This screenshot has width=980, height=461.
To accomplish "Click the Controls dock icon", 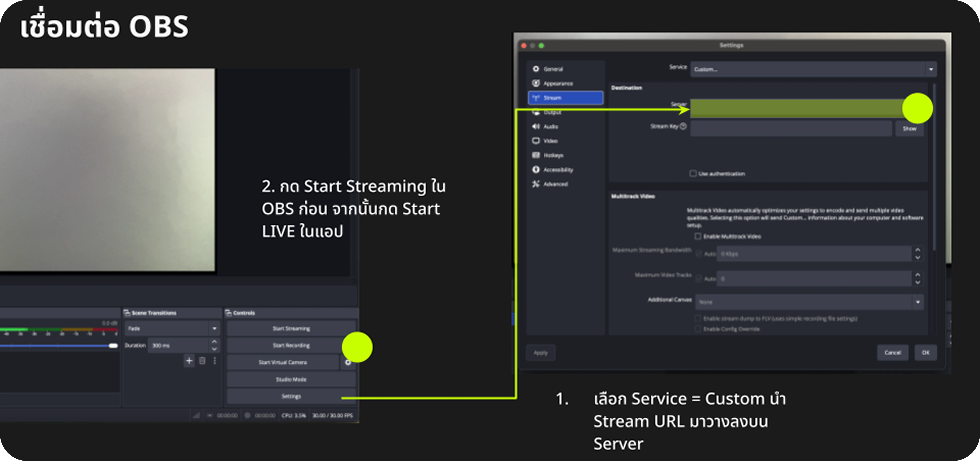I will pos(229,313).
